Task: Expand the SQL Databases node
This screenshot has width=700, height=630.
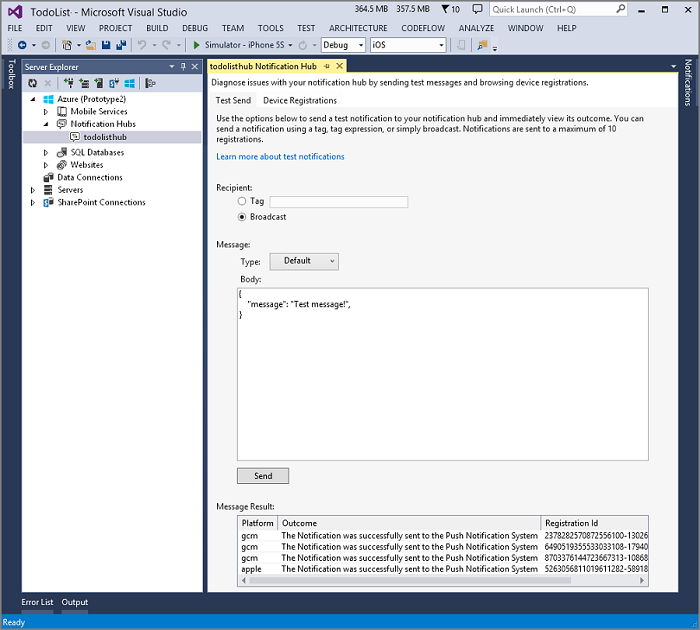Action: [x=46, y=153]
